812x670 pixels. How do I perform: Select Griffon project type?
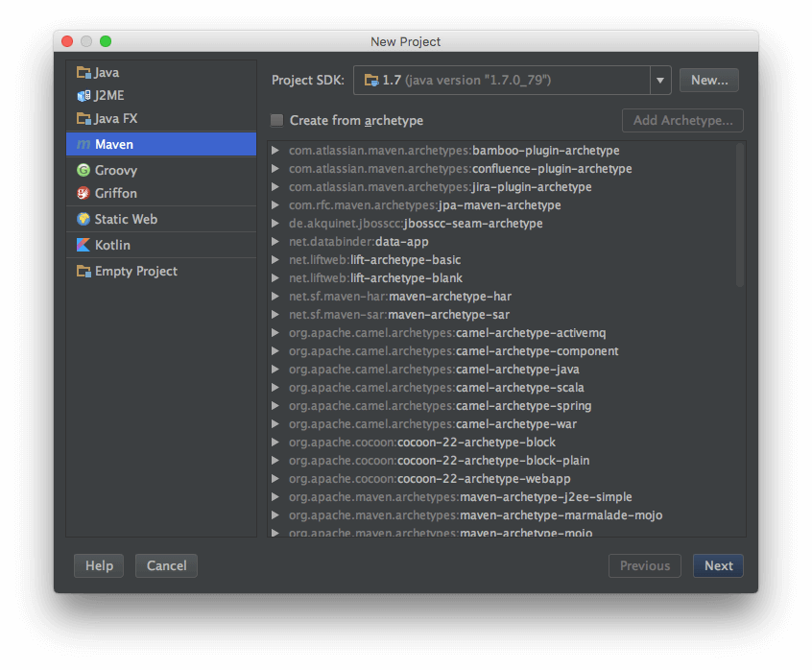[161, 193]
